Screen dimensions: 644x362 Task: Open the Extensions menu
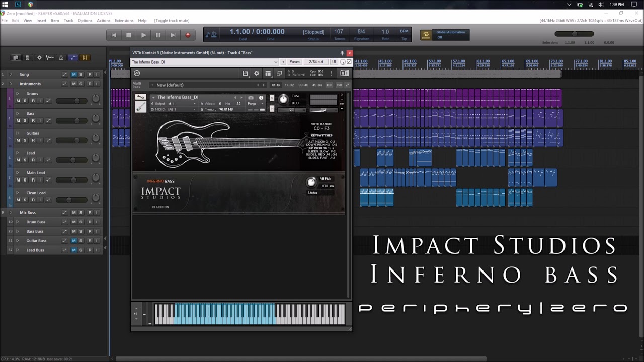(x=124, y=21)
